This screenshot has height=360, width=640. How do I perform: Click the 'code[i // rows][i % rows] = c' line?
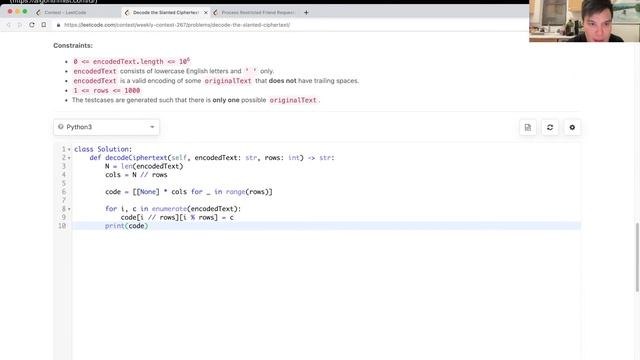click(177, 217)
